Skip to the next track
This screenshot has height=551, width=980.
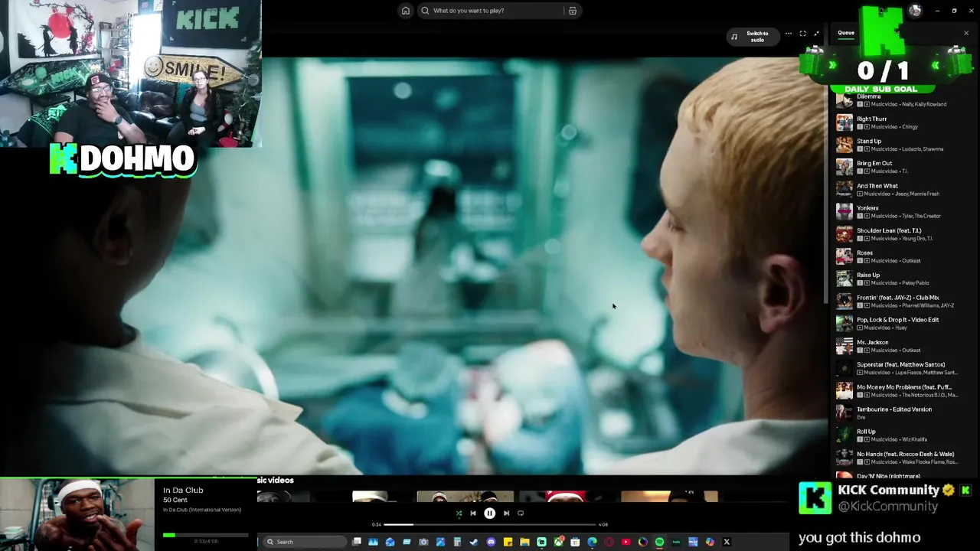click(506, 514)
